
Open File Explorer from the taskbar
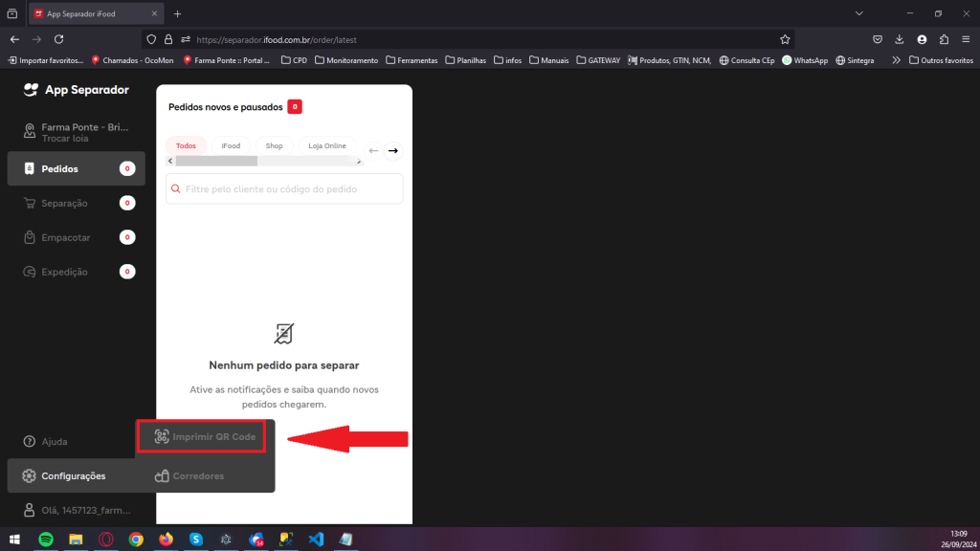(x=76, y=540)
